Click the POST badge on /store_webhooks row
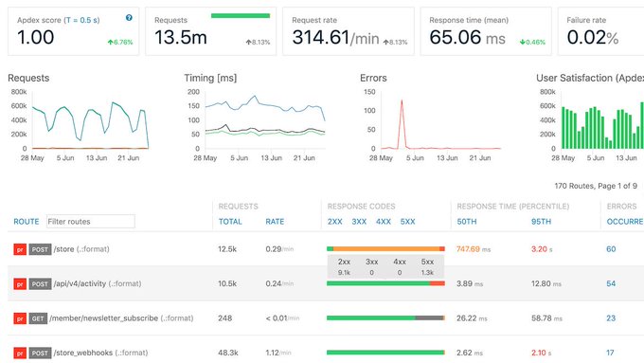The width and height of the screenshot is (644, 363). (40, 353)
